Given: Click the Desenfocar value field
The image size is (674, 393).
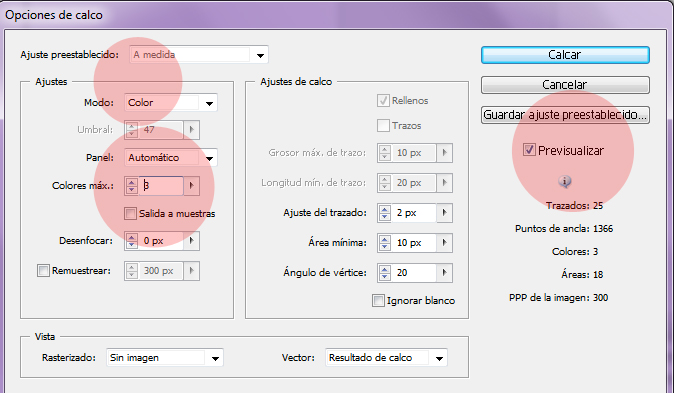Looking at the screenshot, I should [x=161, y=240].
